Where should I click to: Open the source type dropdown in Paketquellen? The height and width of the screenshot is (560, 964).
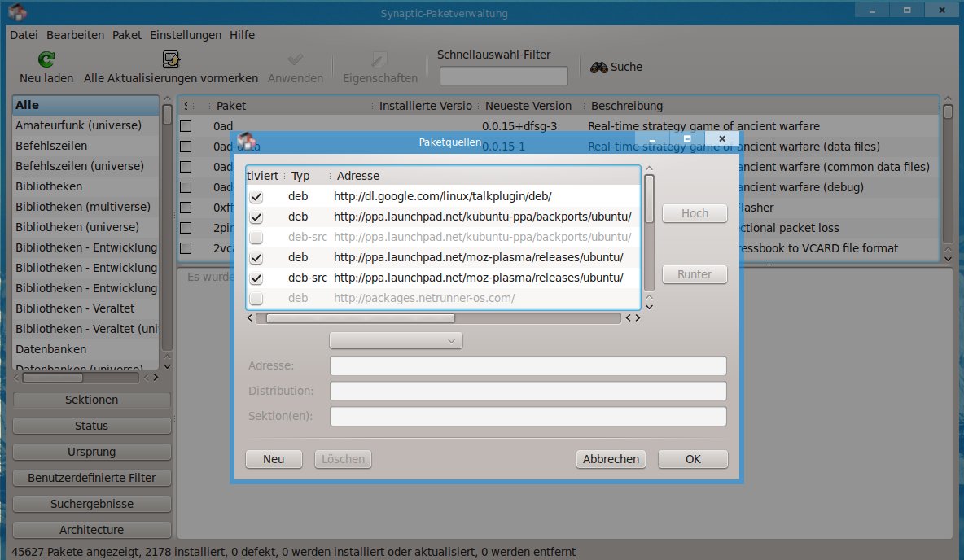(x=396, y=340)
